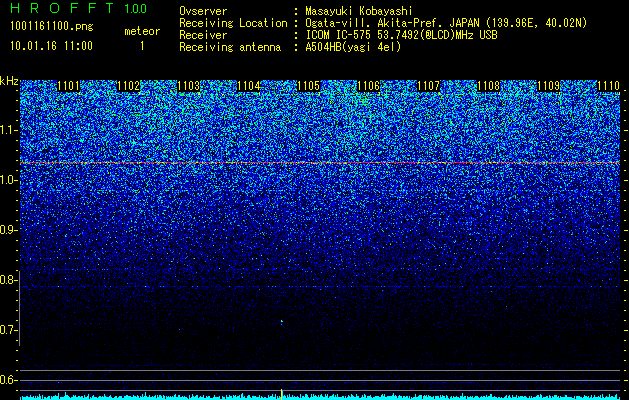Click the 0.6 kHz axis tick label
Viewport: 629px width, 400px height.
pyautogui.click(x=9, y=380)
